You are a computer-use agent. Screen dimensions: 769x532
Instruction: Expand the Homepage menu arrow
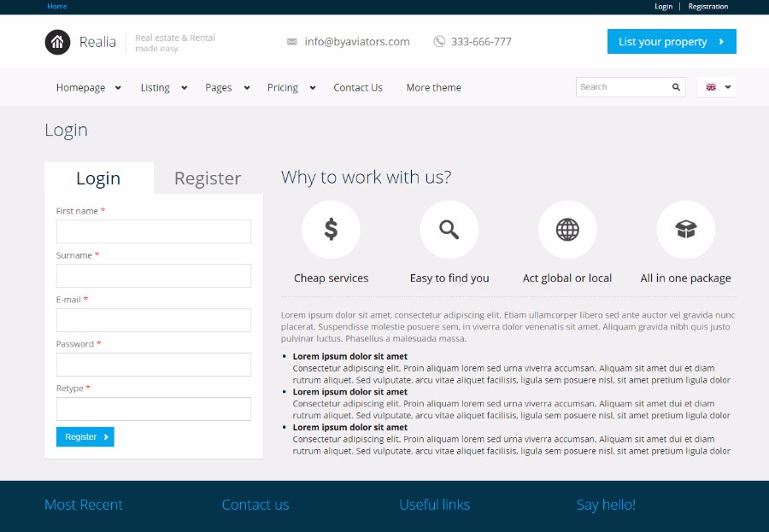[x=118, y=88]
